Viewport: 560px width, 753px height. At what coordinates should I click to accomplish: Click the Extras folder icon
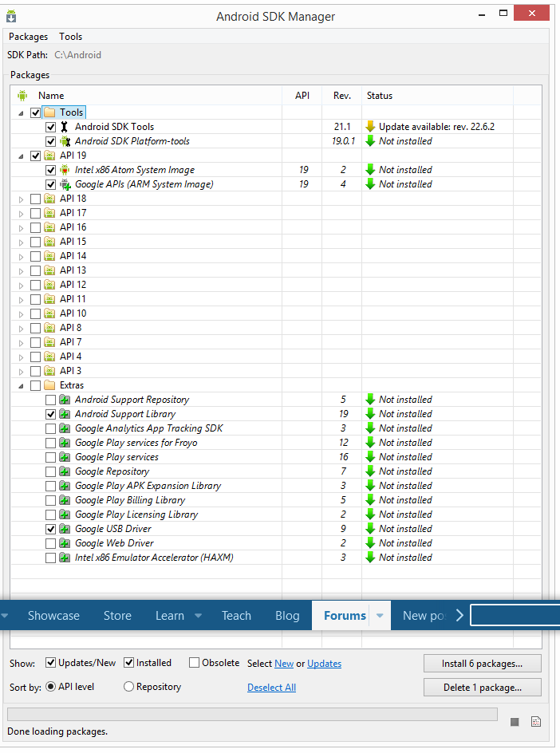(49, 385)
